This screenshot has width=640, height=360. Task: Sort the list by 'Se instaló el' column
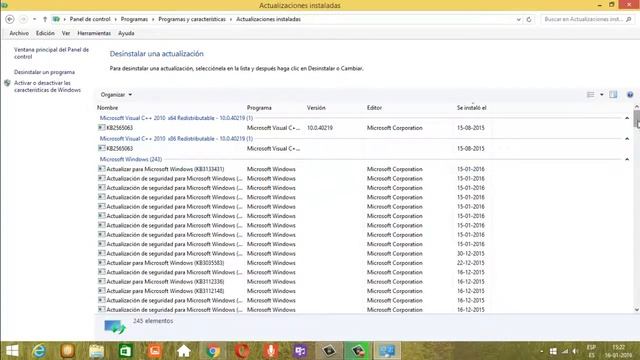[471, 108]
